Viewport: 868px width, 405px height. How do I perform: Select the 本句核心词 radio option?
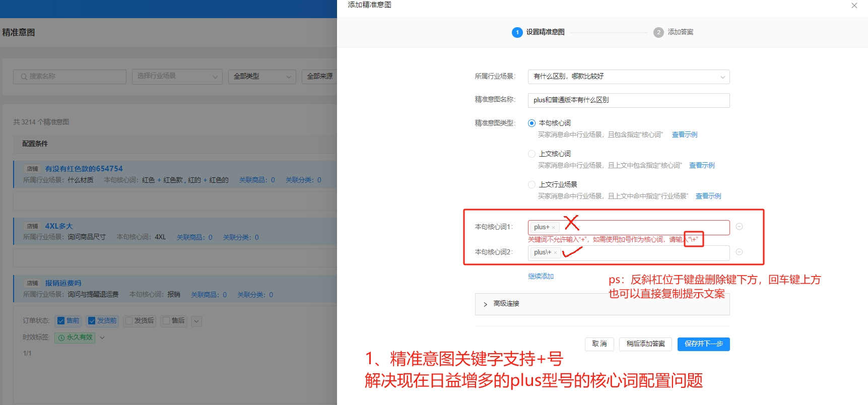pyautogui.click(x=531, y=123)
